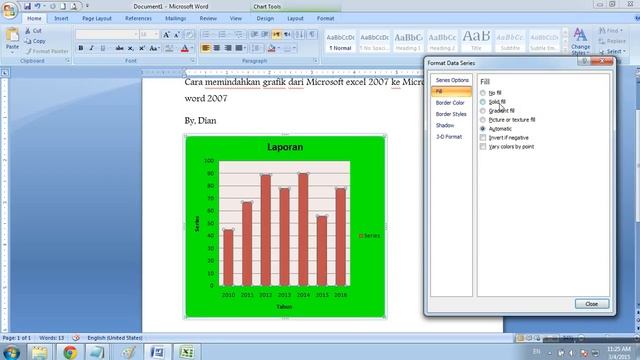Click Close button in Format Data Series
640x360 pixels.
[592, 304]
